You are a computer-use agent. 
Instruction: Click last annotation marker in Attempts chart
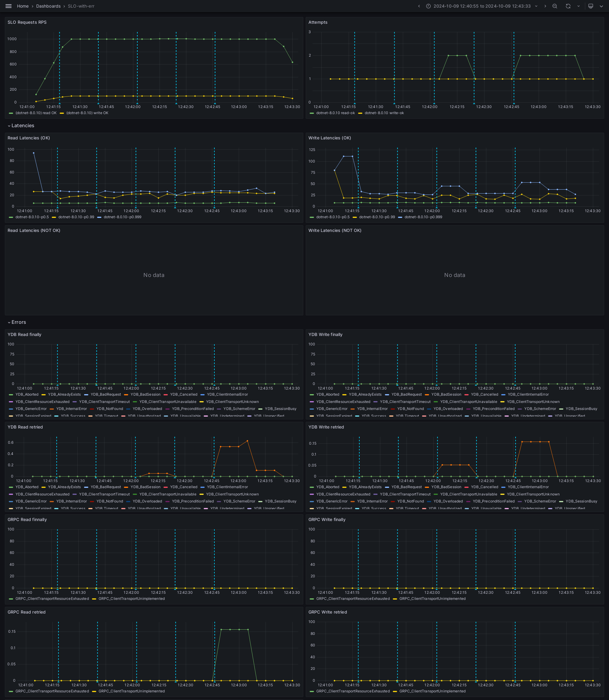coord(514,103)
